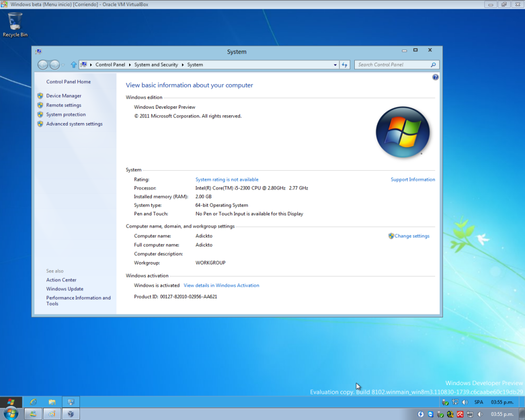
Task: Open the address bar history dropdown
Action: click(335, 65)
